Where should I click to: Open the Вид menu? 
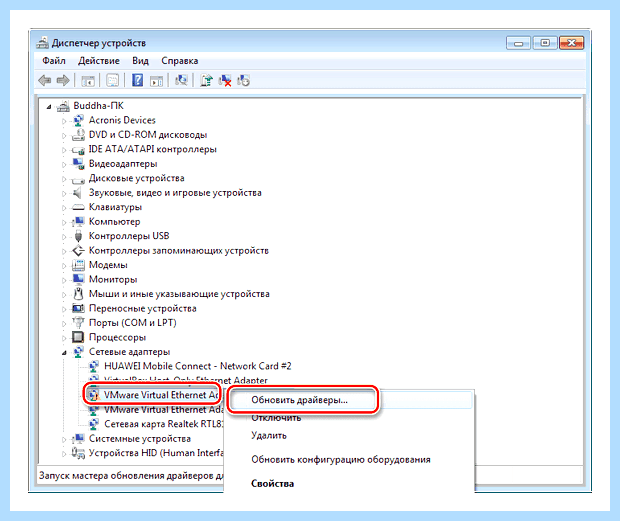click(x=140, y=61)
